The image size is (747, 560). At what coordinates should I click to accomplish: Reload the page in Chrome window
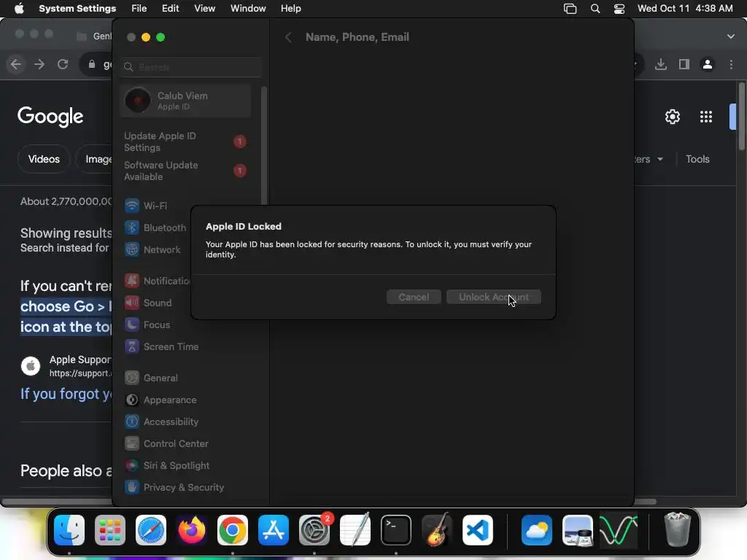tap(63, 64)
